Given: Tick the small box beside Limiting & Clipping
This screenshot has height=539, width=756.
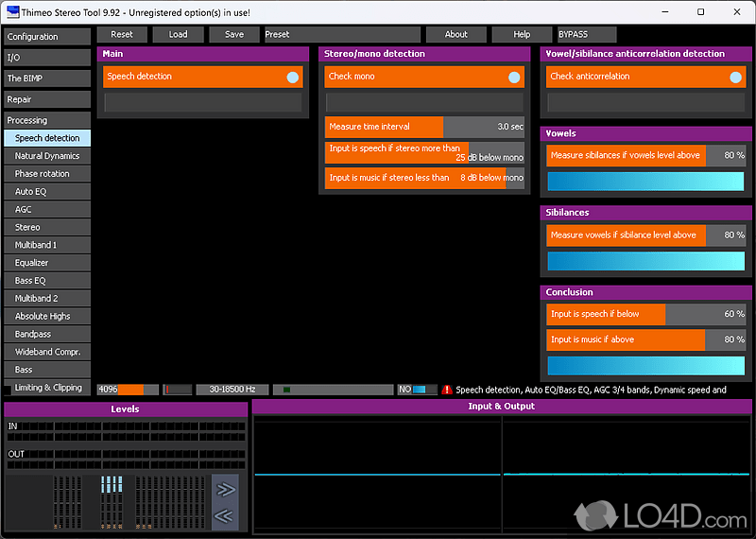Looking at the screenshot, I should pos(8,390).
